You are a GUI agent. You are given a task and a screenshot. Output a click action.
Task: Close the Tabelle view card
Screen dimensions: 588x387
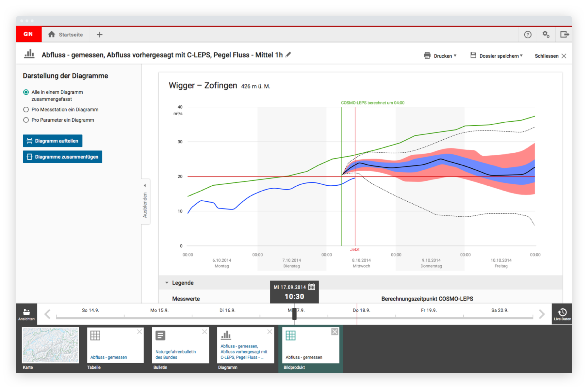(139, 332)
